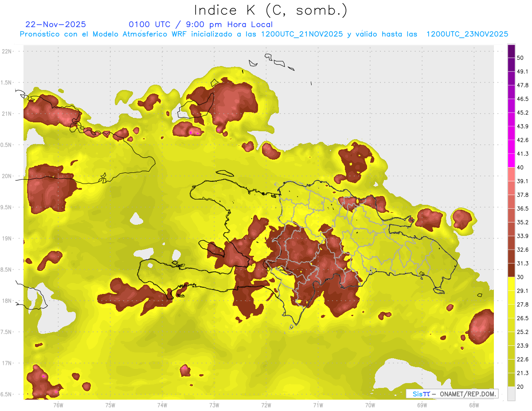Image resolution: width=532 pixels, height=411 pixels.
Task: Click the colorbar value "30"
Action: click(520, 277)
